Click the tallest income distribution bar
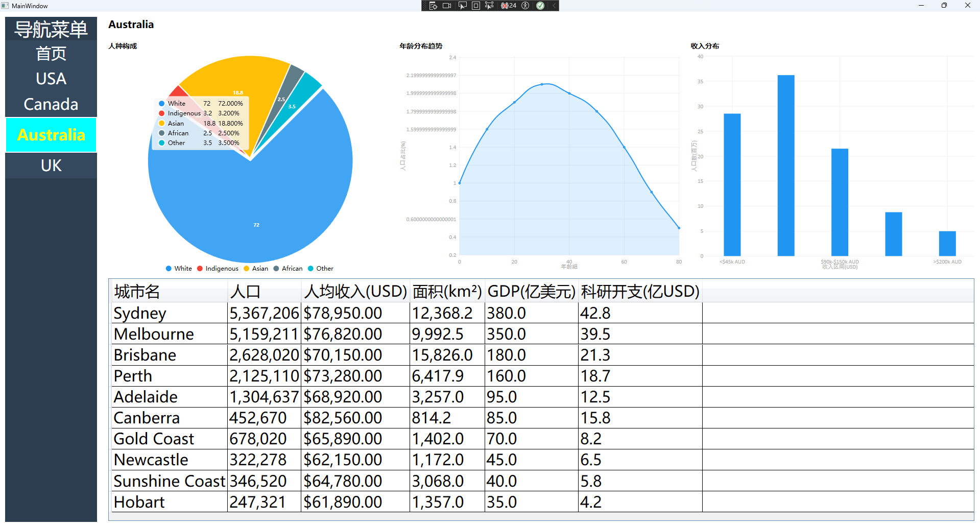 pos(786,165)
